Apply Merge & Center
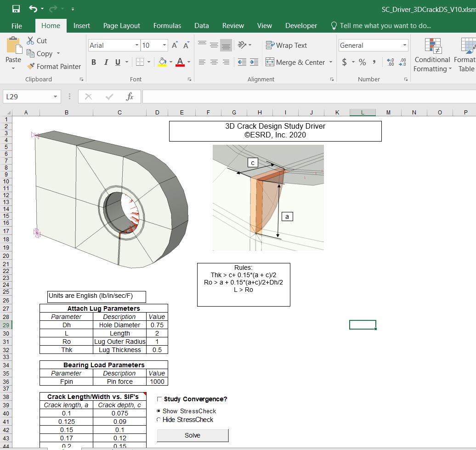 pyautogui.click(x=296, y=62)
